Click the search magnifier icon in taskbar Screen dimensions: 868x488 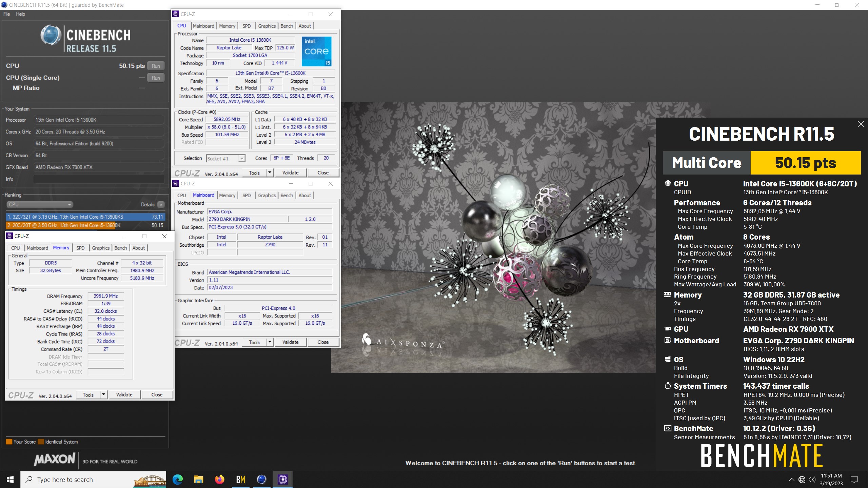click(x=29, y=480)
